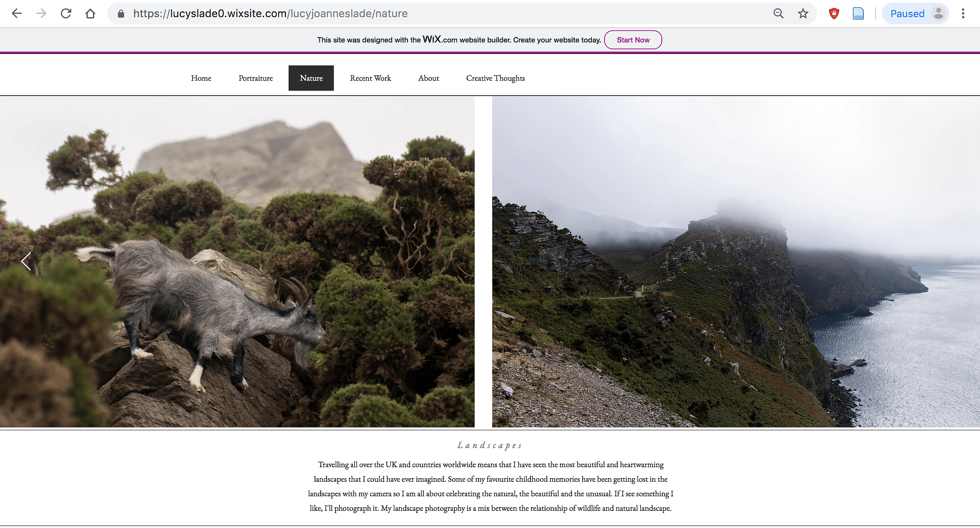Screen dimensions: 980x528
Task: Open the blue document extension icon
Action: pos(858,14)
